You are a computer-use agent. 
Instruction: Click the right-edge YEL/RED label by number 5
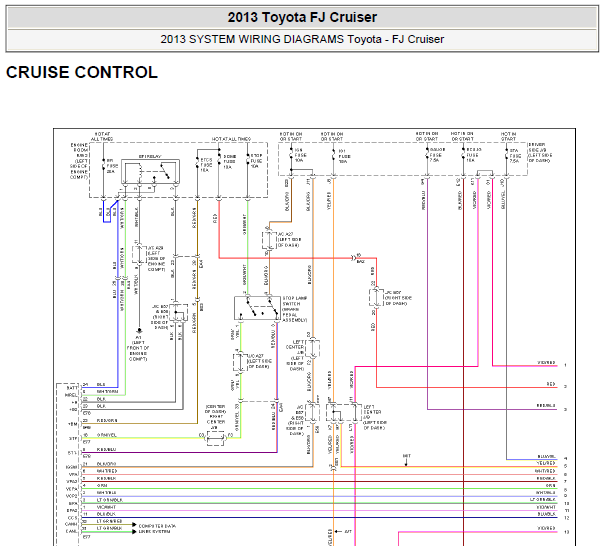click(546, 463)
